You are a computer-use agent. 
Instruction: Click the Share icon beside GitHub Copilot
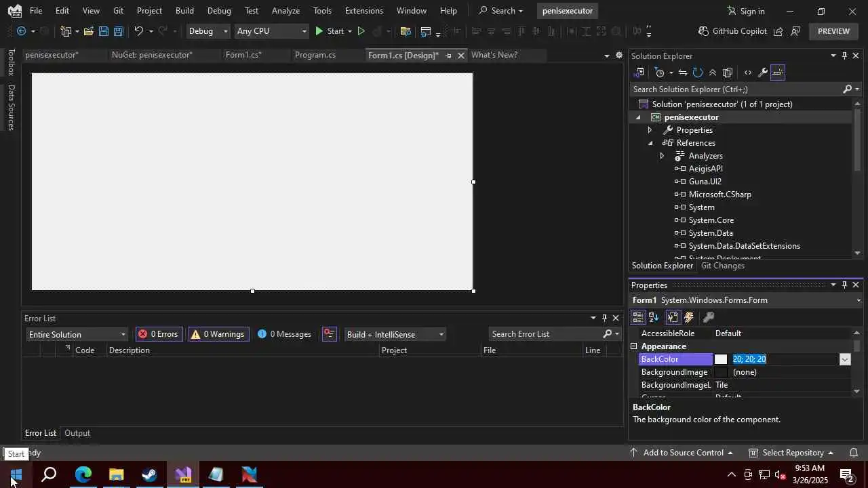778,31
